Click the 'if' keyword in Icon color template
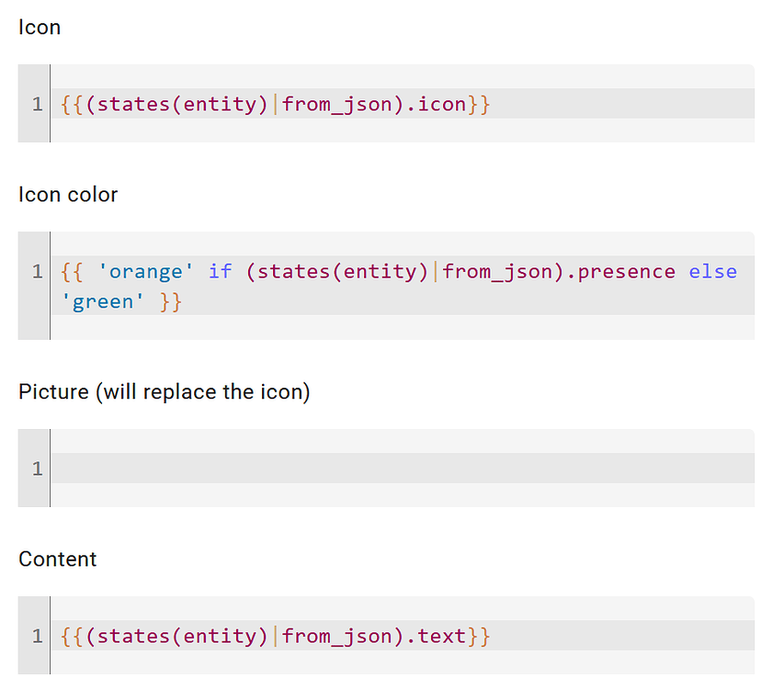Screen dimensions: 784x689 [x=220, y=271]
